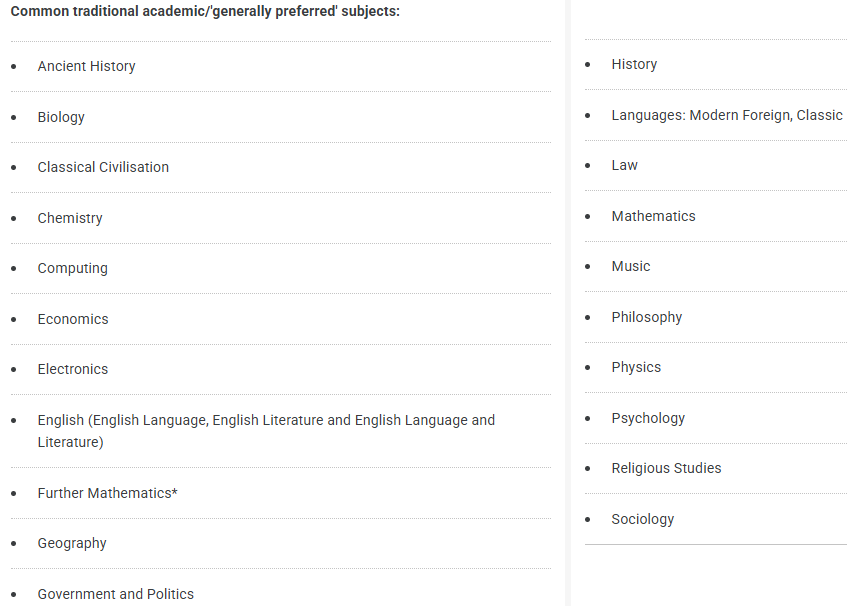Select the Music list entry

[631, 266]
